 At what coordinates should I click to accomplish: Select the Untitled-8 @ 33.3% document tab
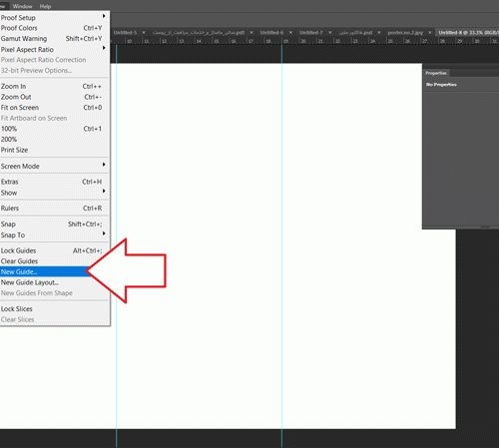click(x=468, y=32)
